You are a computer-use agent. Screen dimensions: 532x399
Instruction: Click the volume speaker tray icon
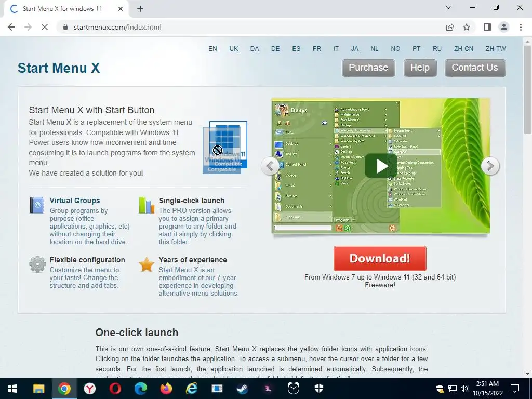[x=464, y=389]
